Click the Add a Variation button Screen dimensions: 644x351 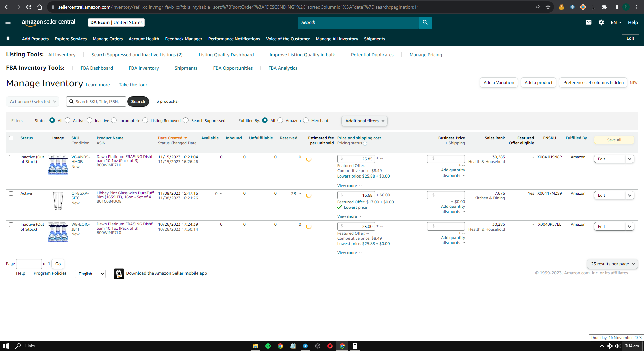(x=499, y=83)
